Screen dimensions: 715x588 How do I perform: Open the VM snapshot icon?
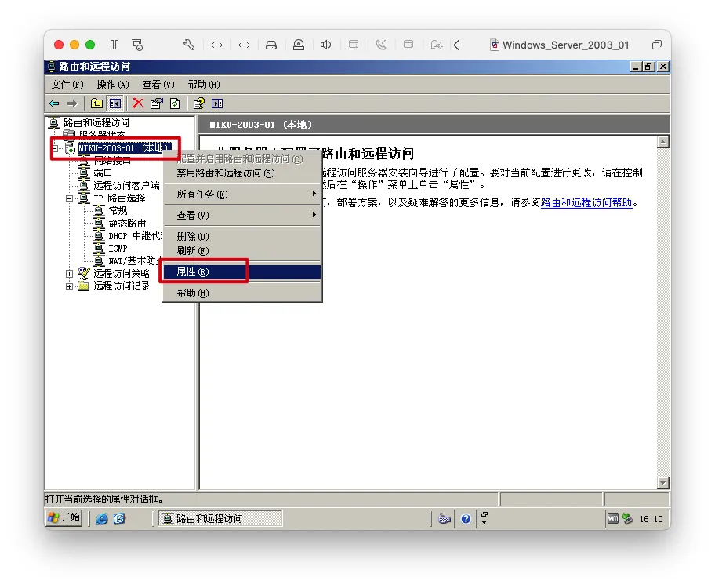click(x=136, y=45)
